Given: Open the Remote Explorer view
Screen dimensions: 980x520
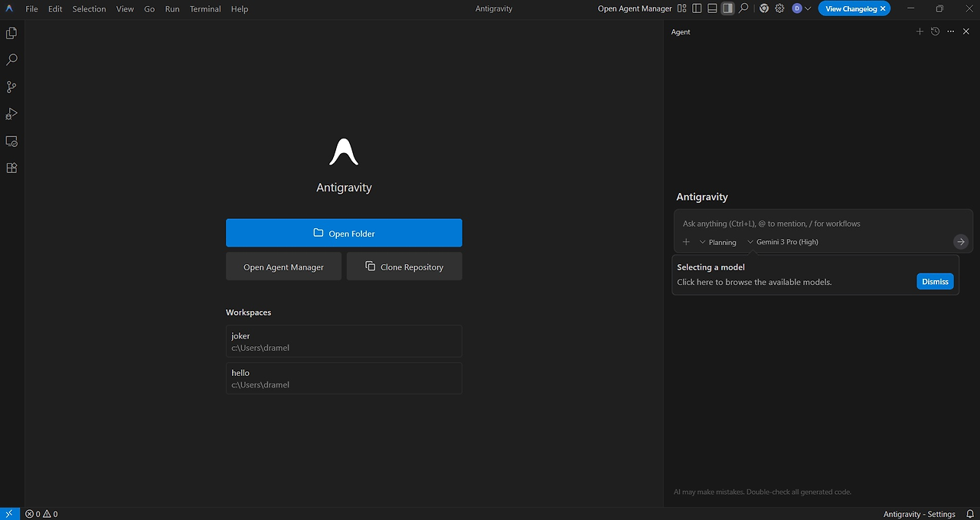Looking at the screenshot, I should [x=11, y=142].
